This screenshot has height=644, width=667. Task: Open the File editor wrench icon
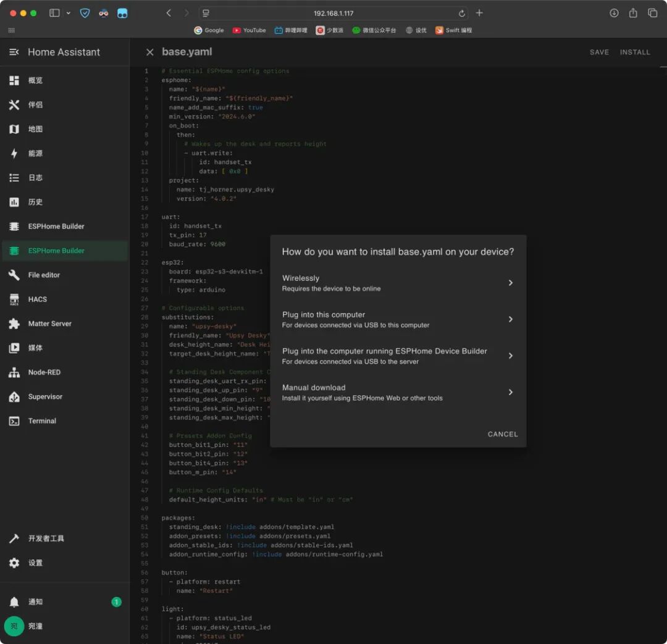pos(14,275)
